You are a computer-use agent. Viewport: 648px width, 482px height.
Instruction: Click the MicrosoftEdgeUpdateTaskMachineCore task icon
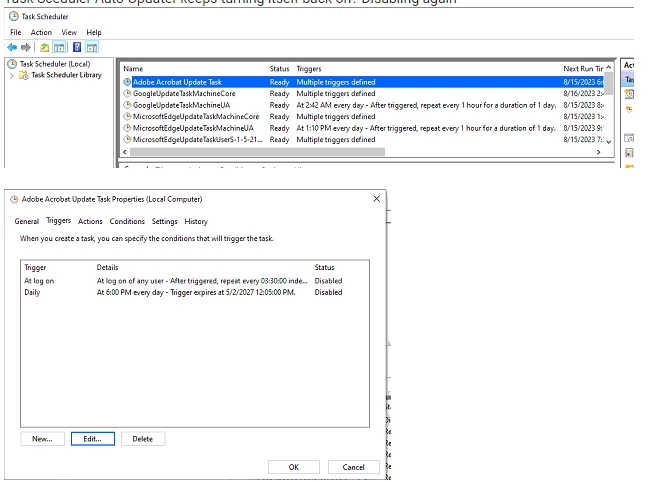coord(127,117)
